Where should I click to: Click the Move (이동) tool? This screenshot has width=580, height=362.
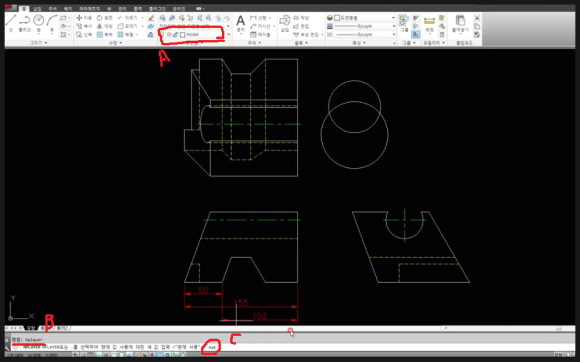coord(84,18)
